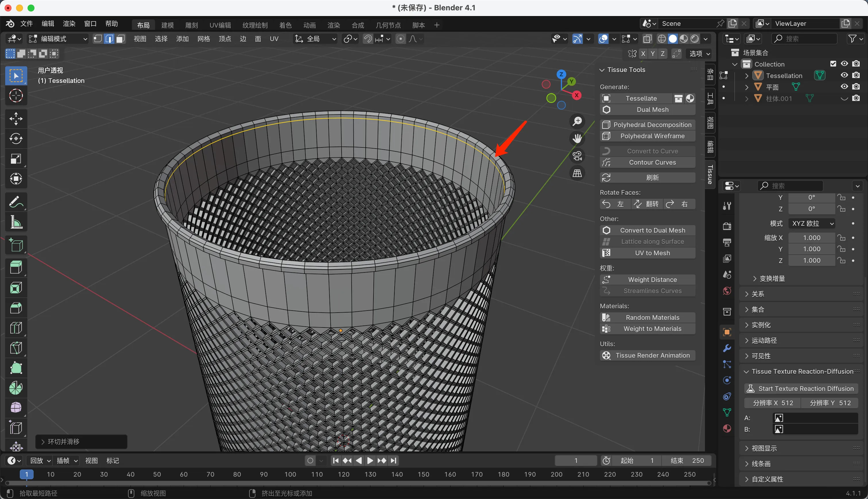Activate the Measure ruler tool
Screen dimensions: 868x499
[x=16, y=222]
